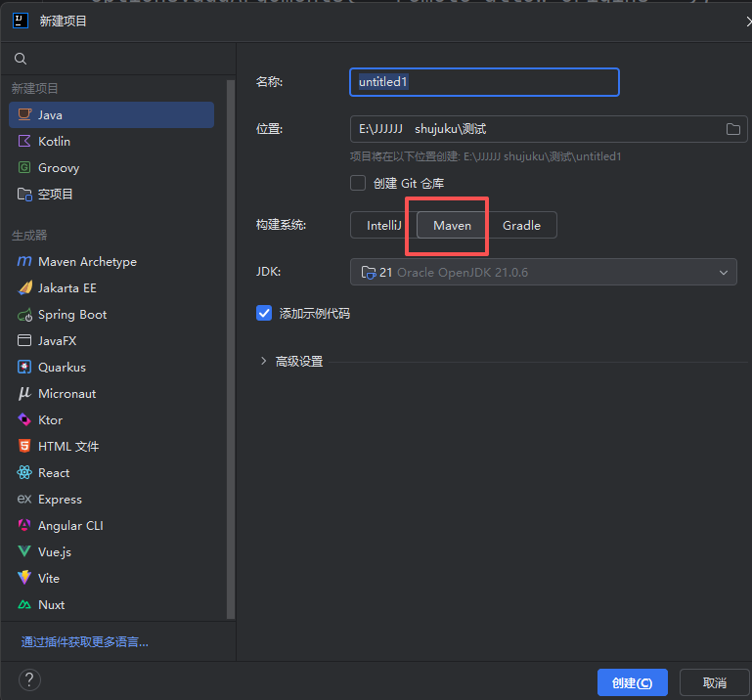Select the Angular CLI label in generators
Viewport: 752px width, 700px height.
pos(70,525)
